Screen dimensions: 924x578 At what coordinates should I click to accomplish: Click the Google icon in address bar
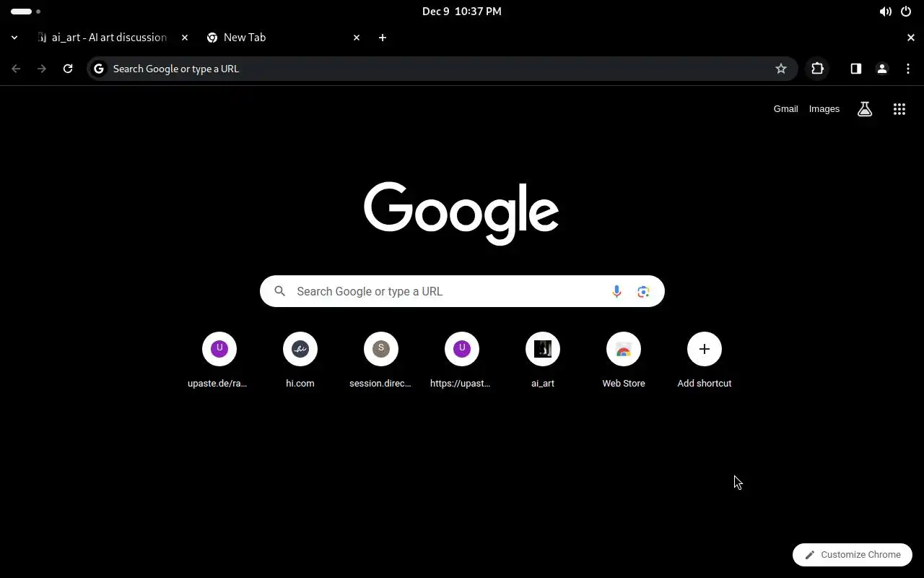tap(99, 69)
